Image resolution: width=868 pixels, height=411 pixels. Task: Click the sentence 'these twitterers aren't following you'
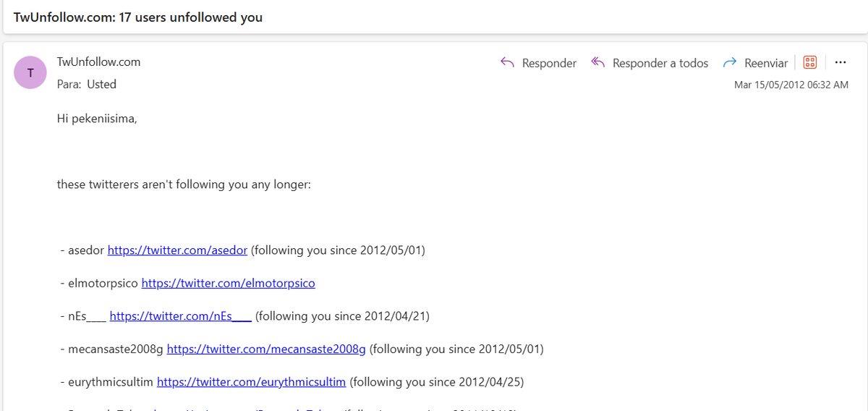click(153, 185)
